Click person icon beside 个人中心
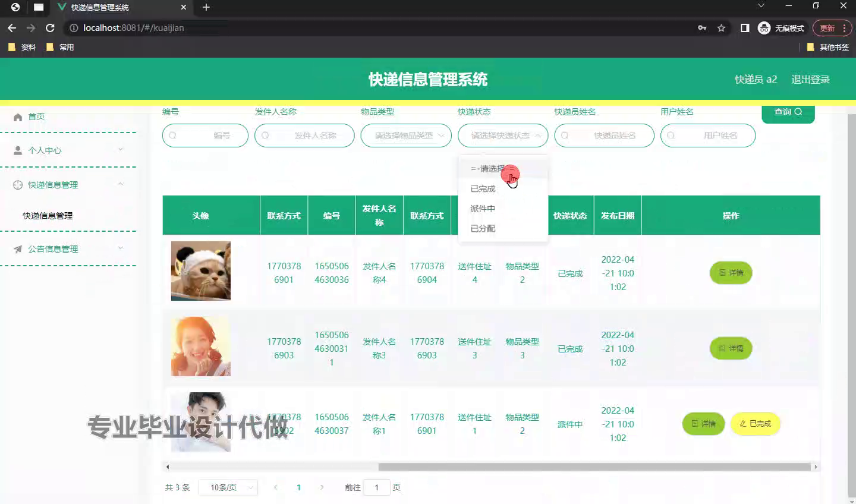 (x=18, y=150)
